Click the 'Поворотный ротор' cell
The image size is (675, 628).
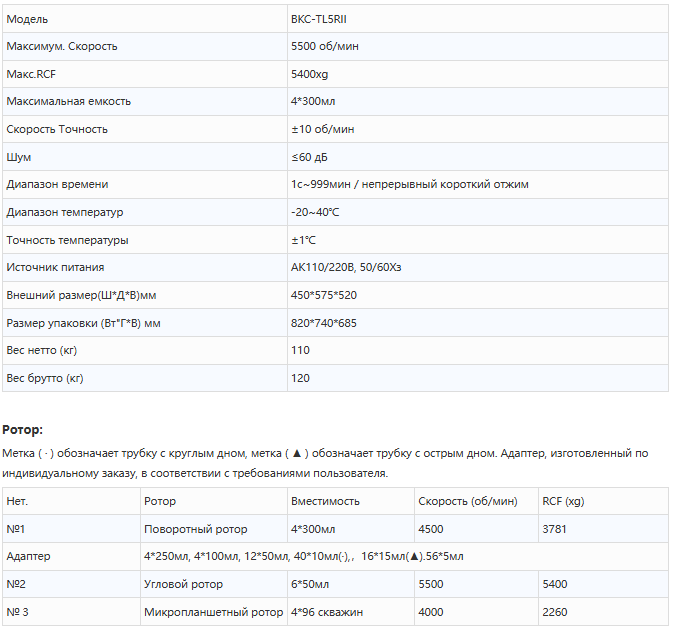tap(196, 529)
